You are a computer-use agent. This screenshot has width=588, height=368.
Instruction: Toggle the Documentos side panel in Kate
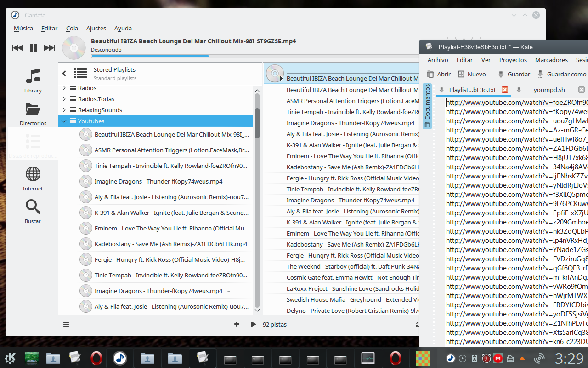point(427,106)
